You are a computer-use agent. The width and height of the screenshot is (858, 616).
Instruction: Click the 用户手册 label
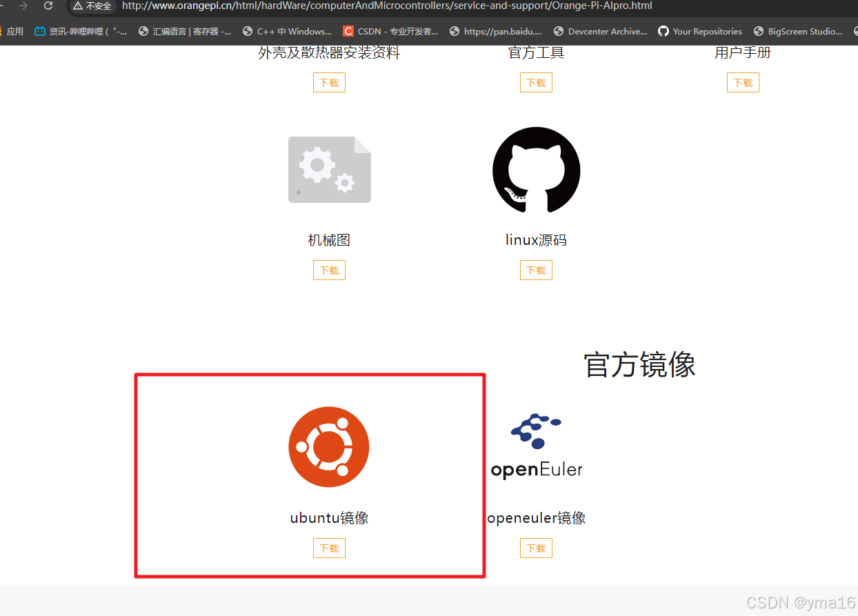(x=743, y=53)
